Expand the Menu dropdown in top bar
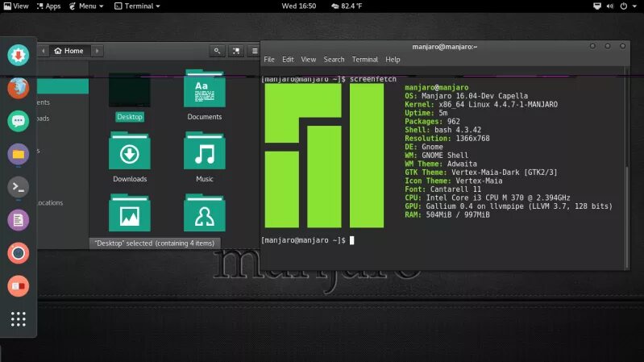The height and width of the screenshot is (362, 644). click(x=86, y=6)
